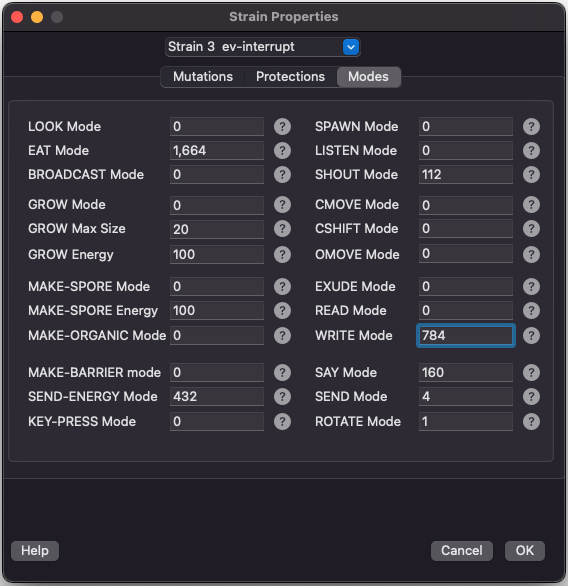
Task: Confirm changes with OK button
Action: click(x=525, y=550)
